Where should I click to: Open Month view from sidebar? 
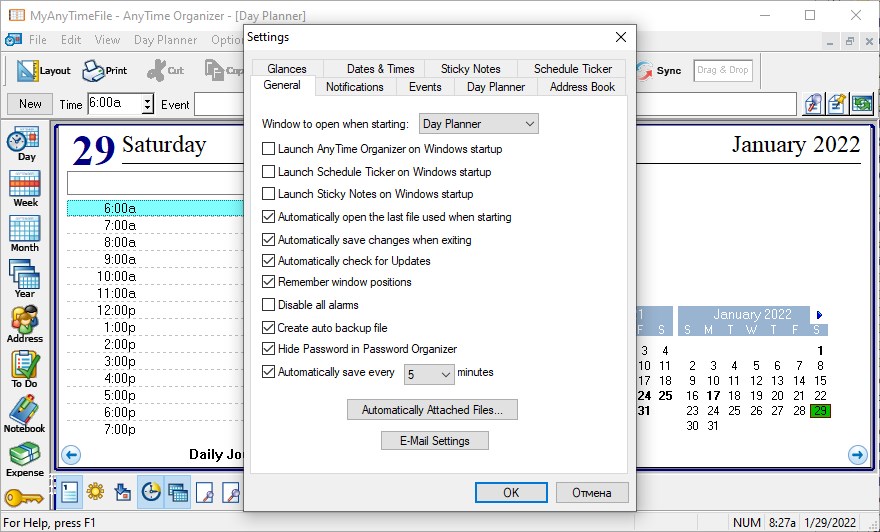(x=25, y=234)
